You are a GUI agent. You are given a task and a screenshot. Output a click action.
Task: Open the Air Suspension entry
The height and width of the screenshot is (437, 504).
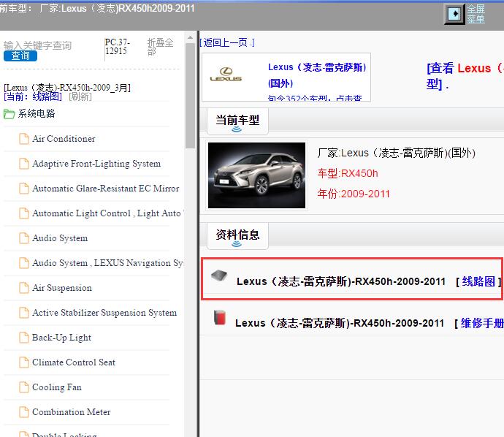(62, 288)
